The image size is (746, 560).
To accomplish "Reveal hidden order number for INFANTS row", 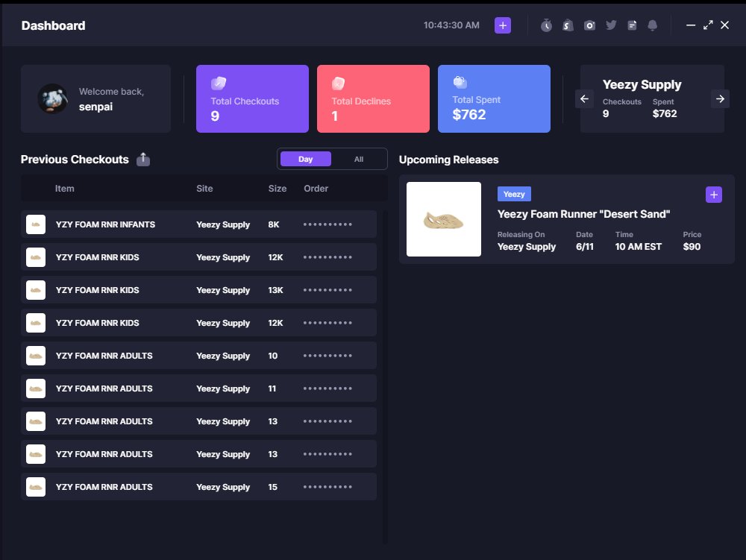I will coord(327,224).
